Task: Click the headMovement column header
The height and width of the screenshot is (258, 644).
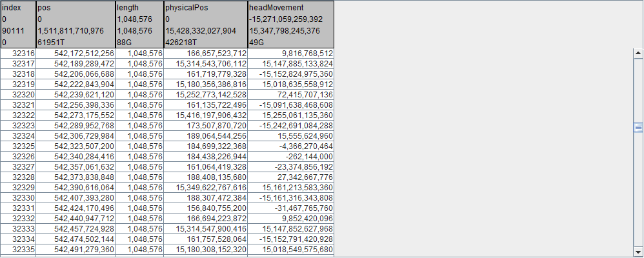Action: (x=290, y=8)
